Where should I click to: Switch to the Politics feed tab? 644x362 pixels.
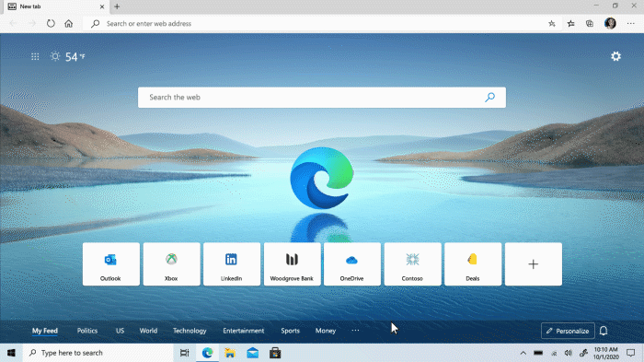(87, 331)
